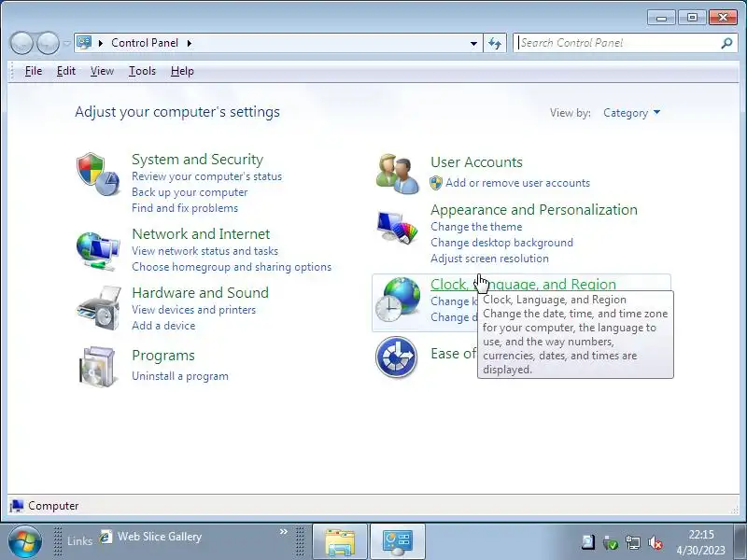Image resolution: width=747 pixels, height=560 pixels.
Task: Click View network status and tasks
Action: point(204,251)
